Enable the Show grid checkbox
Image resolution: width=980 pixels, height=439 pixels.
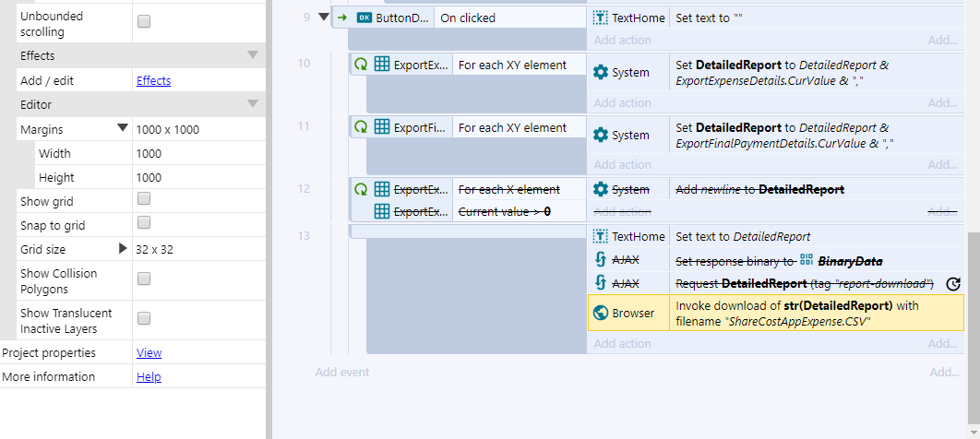point(144,199)
